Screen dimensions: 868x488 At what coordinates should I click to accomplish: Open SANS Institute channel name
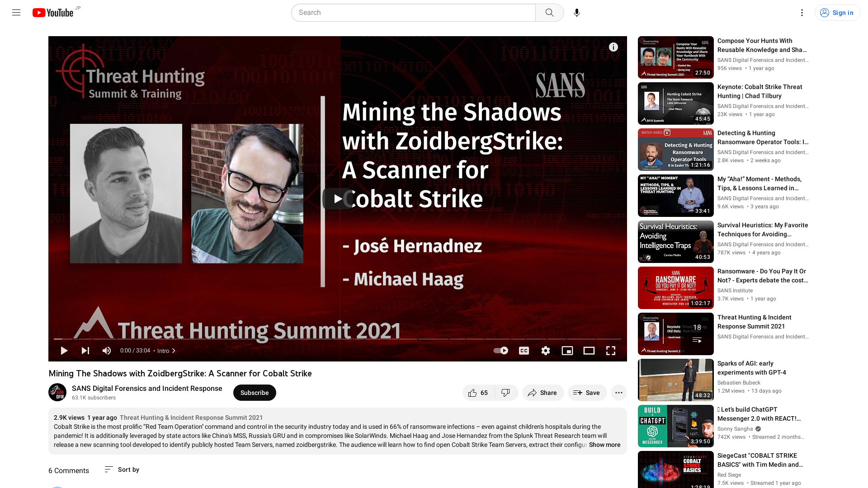[x=735, y=291]
